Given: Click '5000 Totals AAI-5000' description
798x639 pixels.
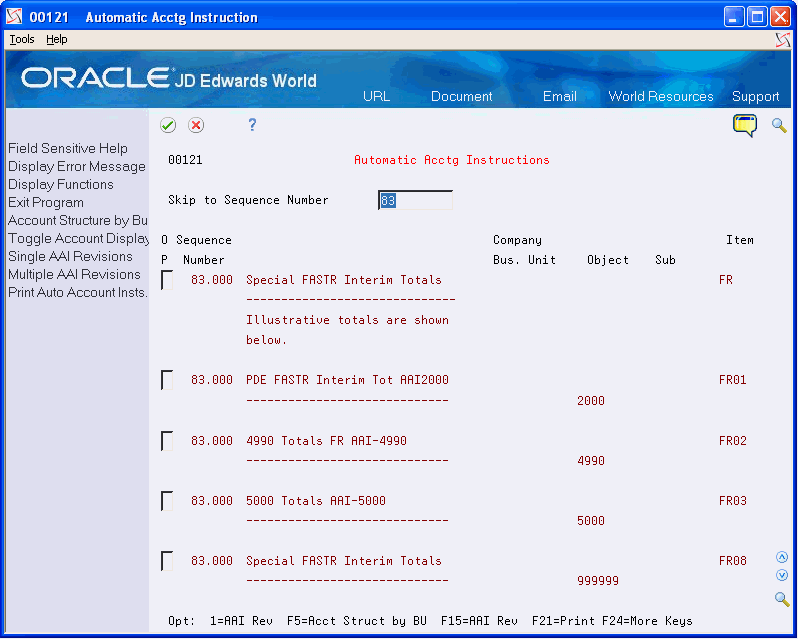Looking at the screenshot, I should (316, 501).
